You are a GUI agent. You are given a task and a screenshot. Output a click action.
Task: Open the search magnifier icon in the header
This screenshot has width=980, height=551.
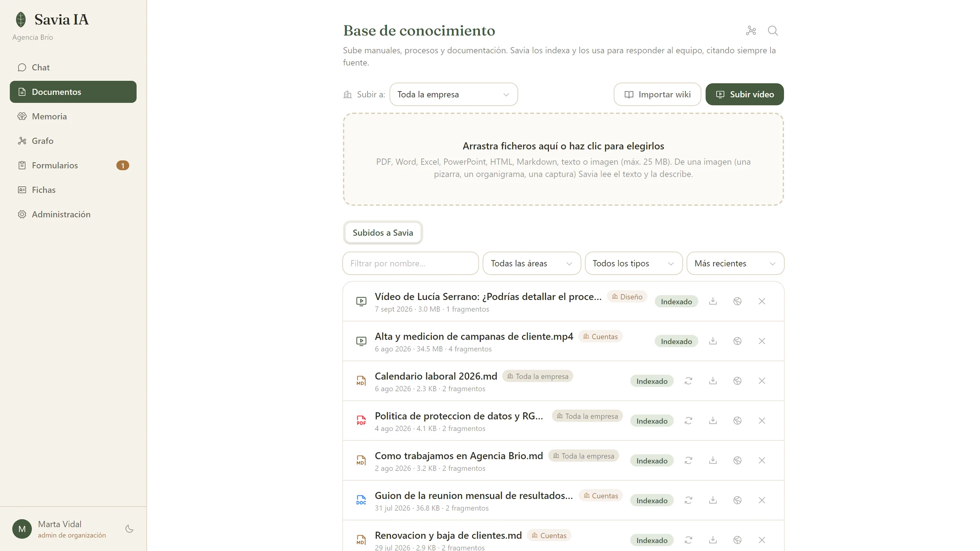773,31
